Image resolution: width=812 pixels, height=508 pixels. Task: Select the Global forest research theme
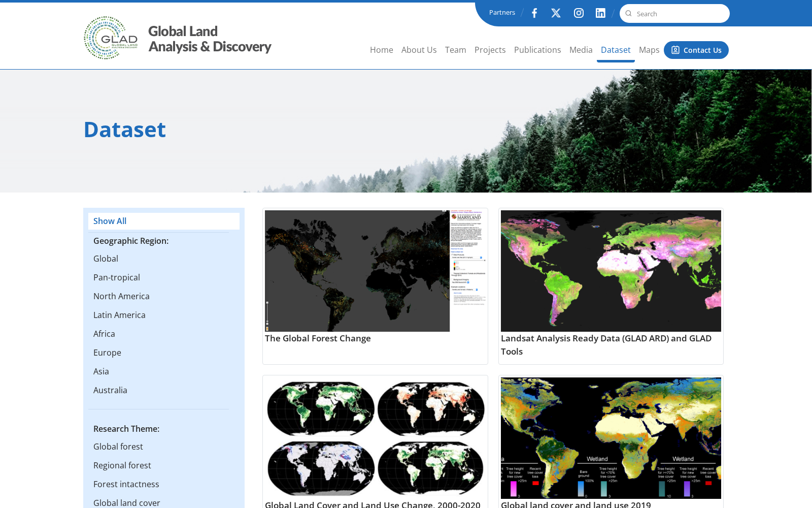pos(118,447)
